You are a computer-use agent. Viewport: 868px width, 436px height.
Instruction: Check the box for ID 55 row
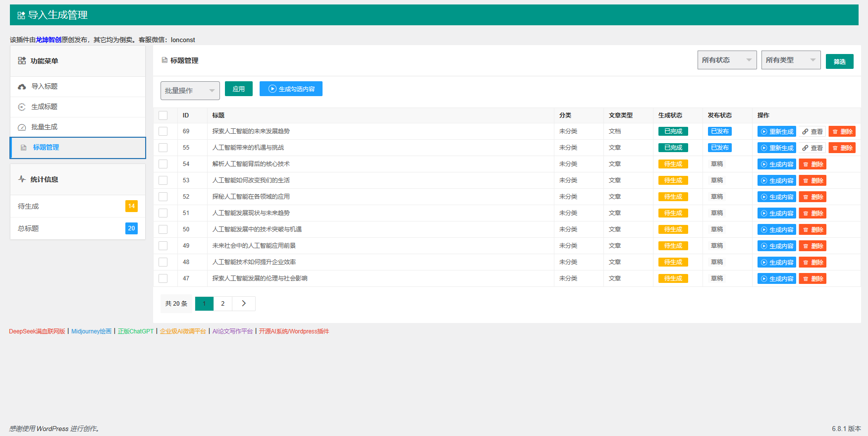point(163,148)
